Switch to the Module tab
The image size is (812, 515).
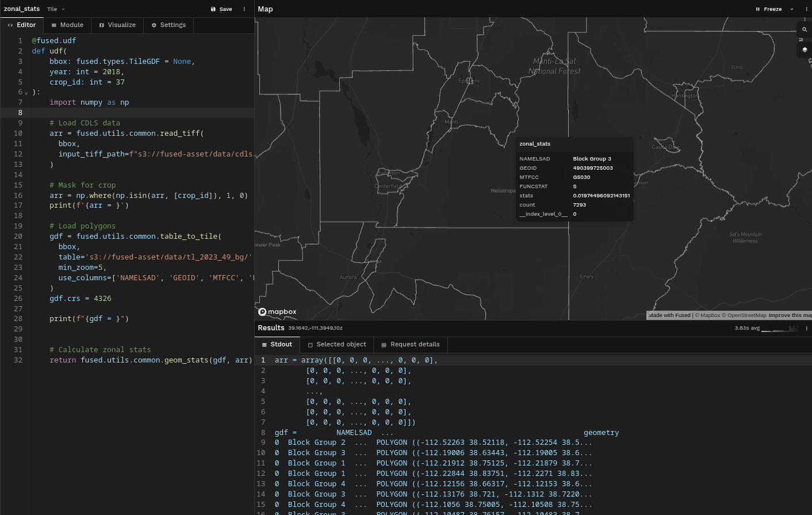pyautogui.click(x=67, y=25)
